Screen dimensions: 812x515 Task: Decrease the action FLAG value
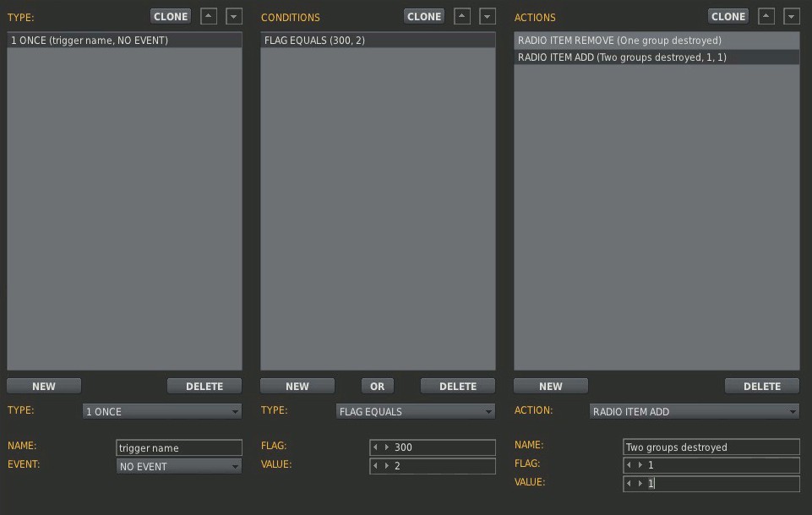click(x=629, y=465)
